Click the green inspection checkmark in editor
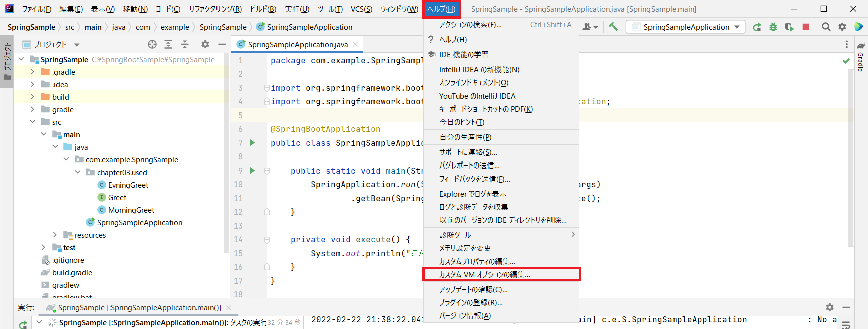Image resolution: width=868 pixels, height=329 pixels. pyautogui.click(x=846, y=61)
